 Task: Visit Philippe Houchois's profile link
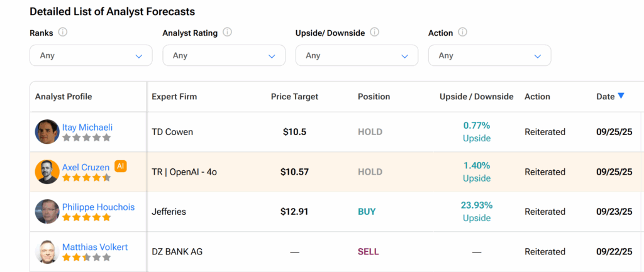(x=98, y=207)
